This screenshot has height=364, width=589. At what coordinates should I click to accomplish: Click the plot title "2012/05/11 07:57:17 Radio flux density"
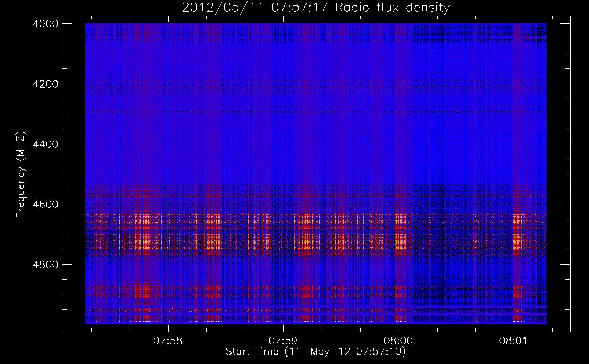pos(316,7)
